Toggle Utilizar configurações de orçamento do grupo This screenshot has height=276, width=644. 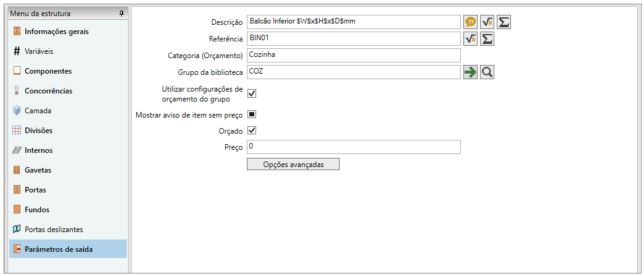pos(252,93)
